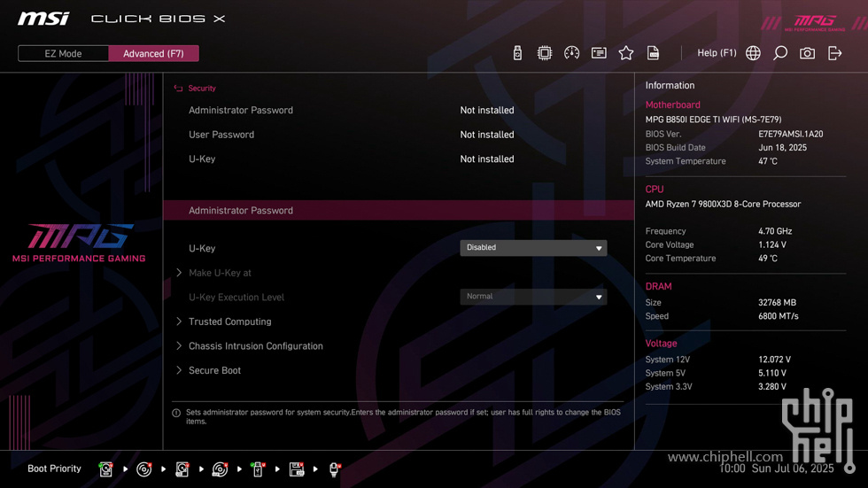
Task: Select second boot device optical disc icon
Action: click(143, 469)
